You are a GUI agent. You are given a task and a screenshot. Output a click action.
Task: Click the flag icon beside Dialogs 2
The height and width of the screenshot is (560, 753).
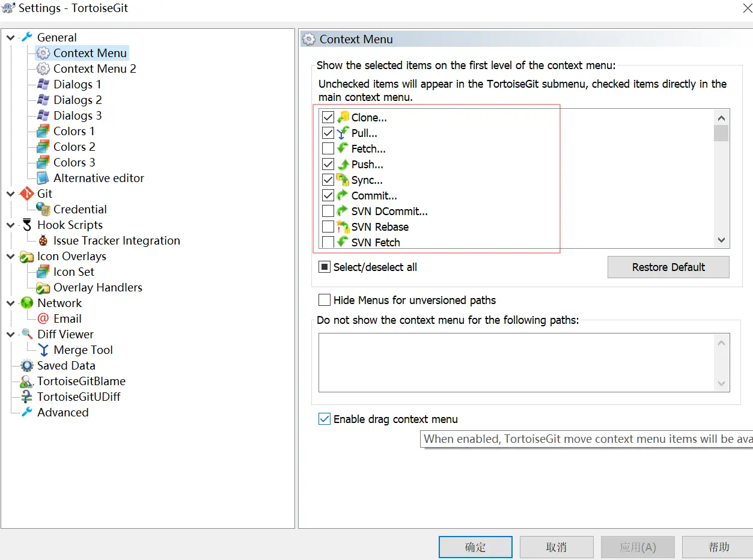43,100
